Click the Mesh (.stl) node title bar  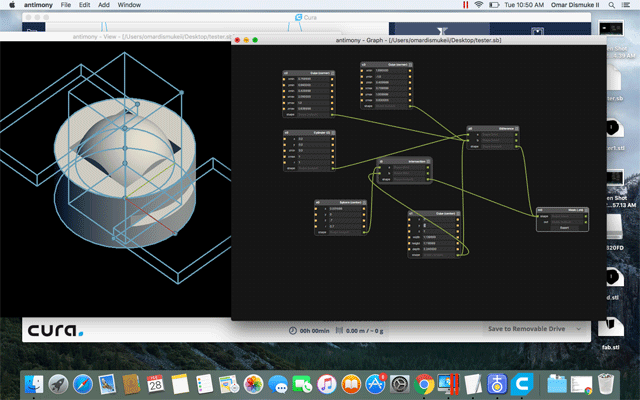pyautogui.click(x=562, y=210)
